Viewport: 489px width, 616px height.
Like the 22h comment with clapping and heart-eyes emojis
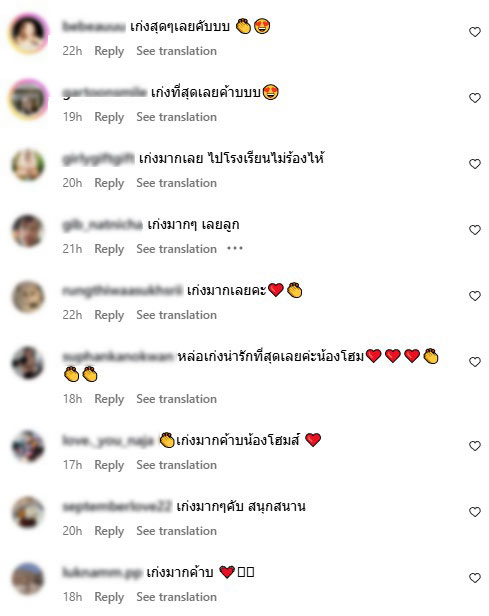(x=475, y=32)
